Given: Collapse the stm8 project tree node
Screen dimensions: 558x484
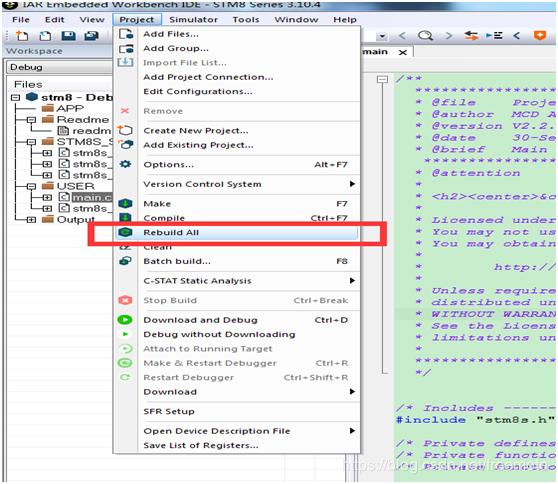Looking at the screenshot, I should click(15, 97).
